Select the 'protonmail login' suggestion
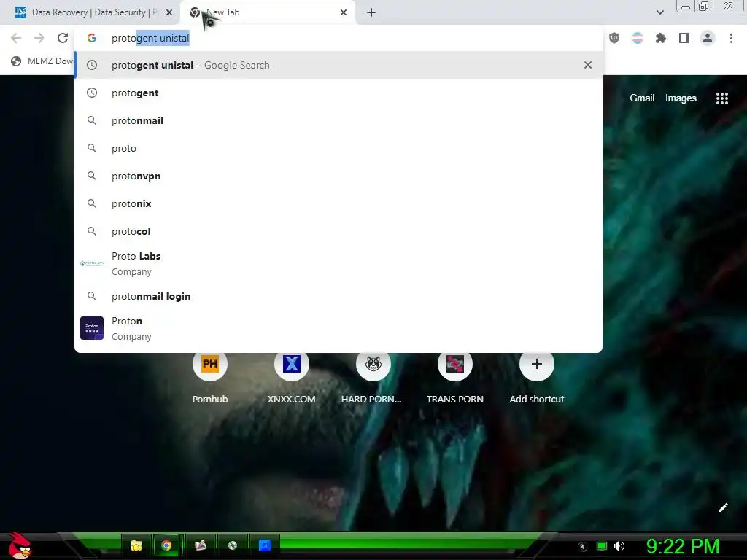The width and height of the screenshot is (747, 560). 338,296
